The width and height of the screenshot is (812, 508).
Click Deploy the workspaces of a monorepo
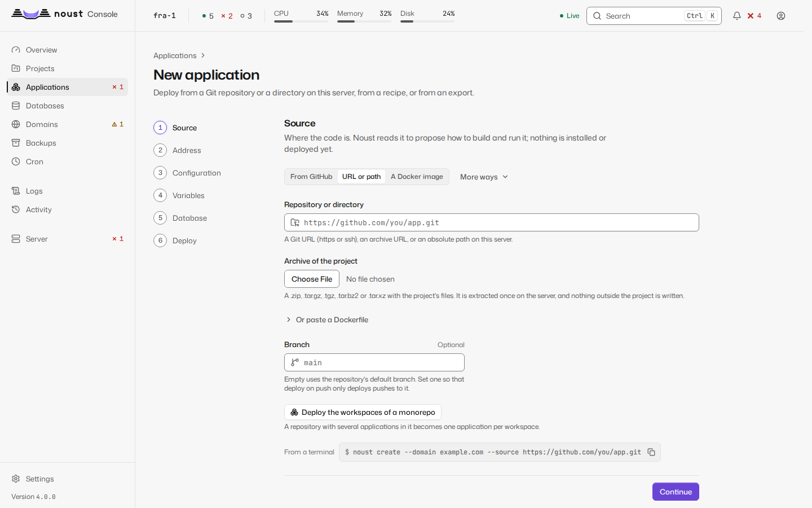(363, 412)
